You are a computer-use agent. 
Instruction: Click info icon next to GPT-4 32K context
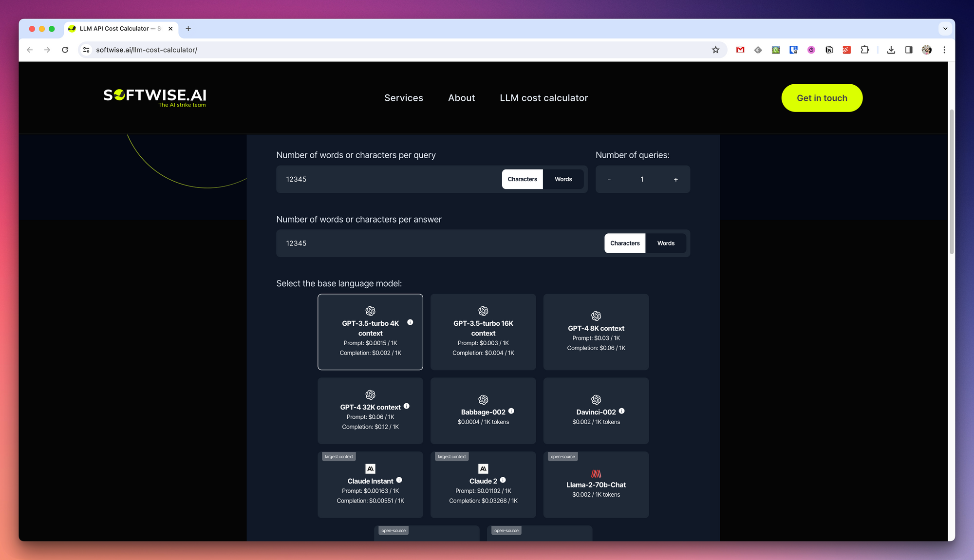(x=406, y=406)
